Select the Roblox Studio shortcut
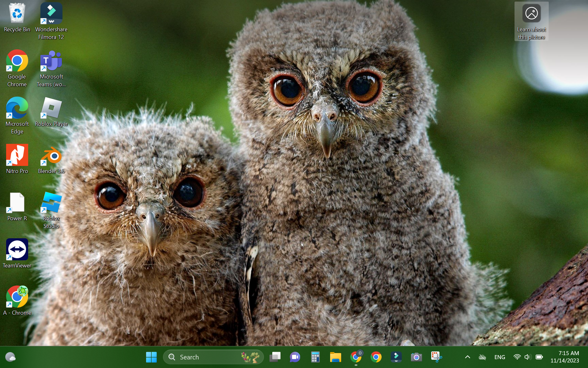The image size is (588, 368). tap(51, 203)
